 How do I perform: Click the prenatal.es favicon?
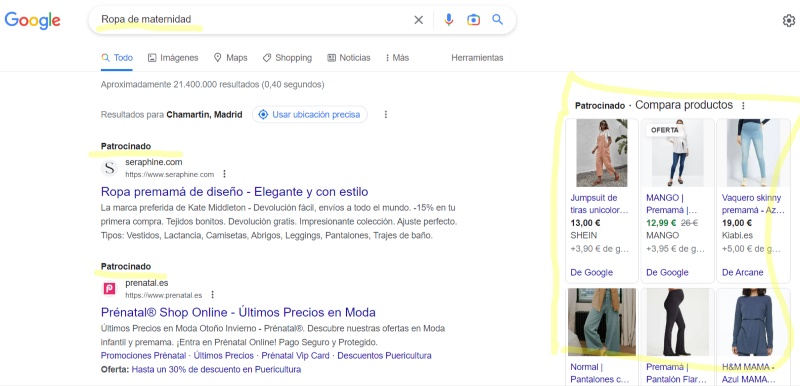[x=109, y=289]
